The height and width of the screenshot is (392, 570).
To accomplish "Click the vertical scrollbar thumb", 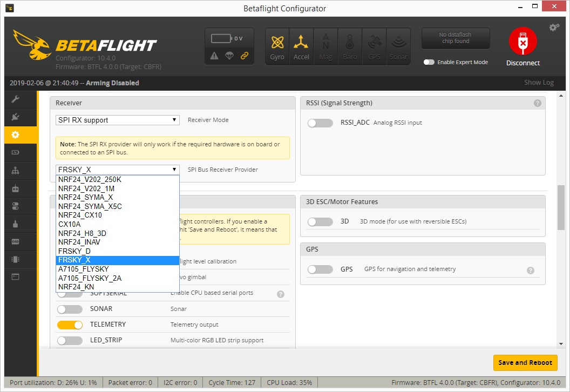I will [x=561, y=207].
